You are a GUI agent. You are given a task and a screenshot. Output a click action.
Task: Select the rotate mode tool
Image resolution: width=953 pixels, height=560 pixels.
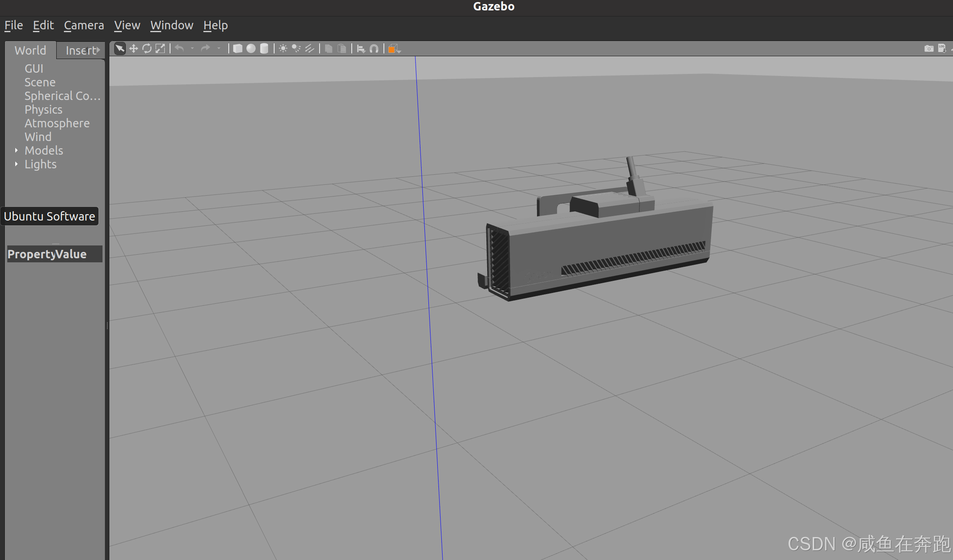click(147, 49)
